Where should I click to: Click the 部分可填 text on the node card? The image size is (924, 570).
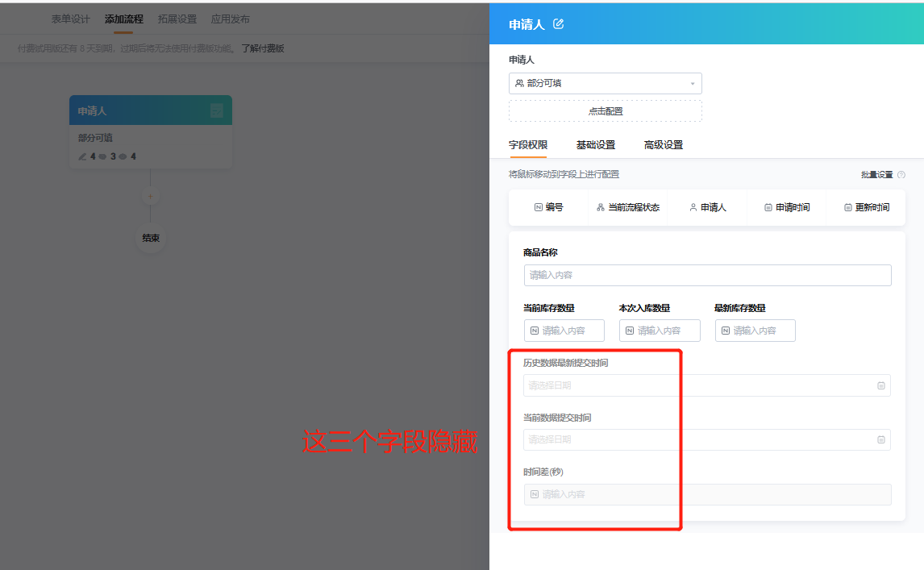coord(95,138)
